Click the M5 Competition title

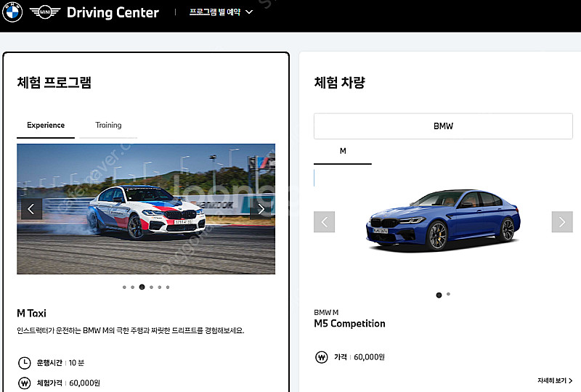(349, 324)
